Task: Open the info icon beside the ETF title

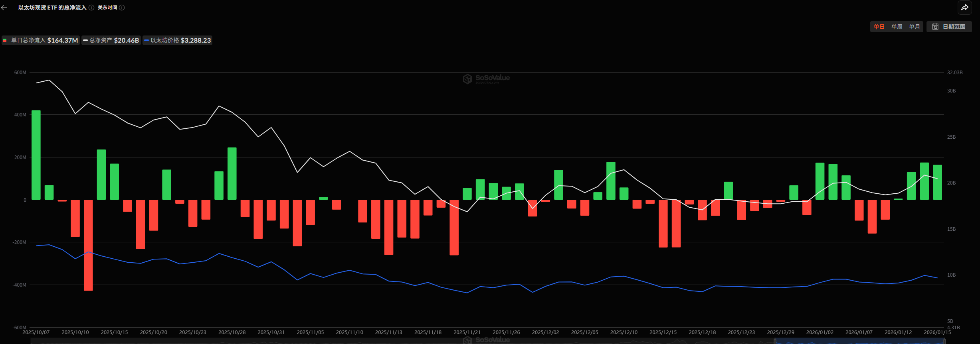Action: 91,8
